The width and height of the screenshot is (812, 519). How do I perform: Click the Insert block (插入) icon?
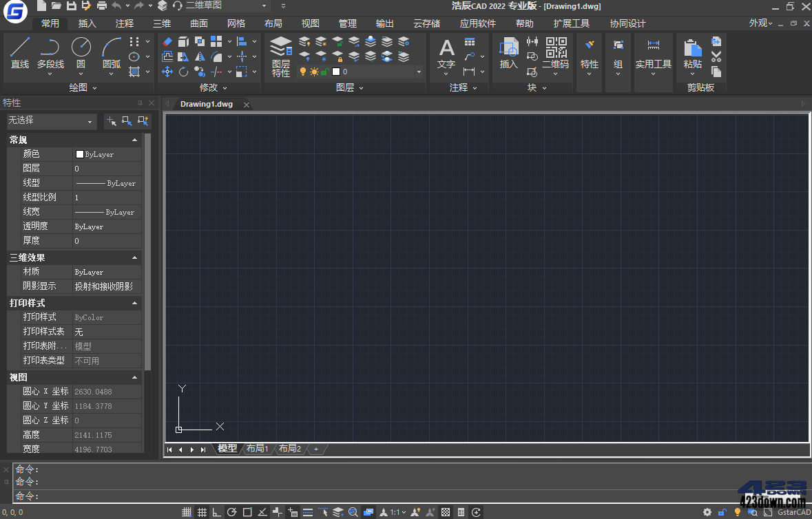[508, 48]
